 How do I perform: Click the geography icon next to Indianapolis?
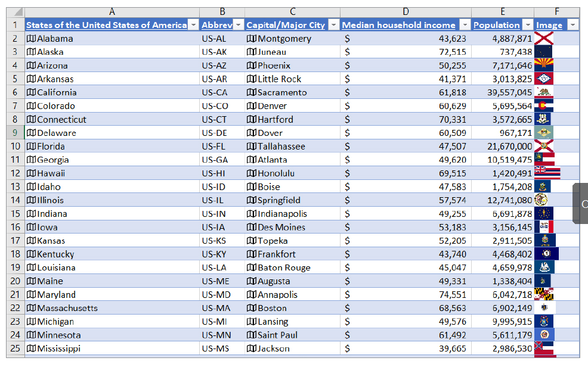[x=252, y=214]
